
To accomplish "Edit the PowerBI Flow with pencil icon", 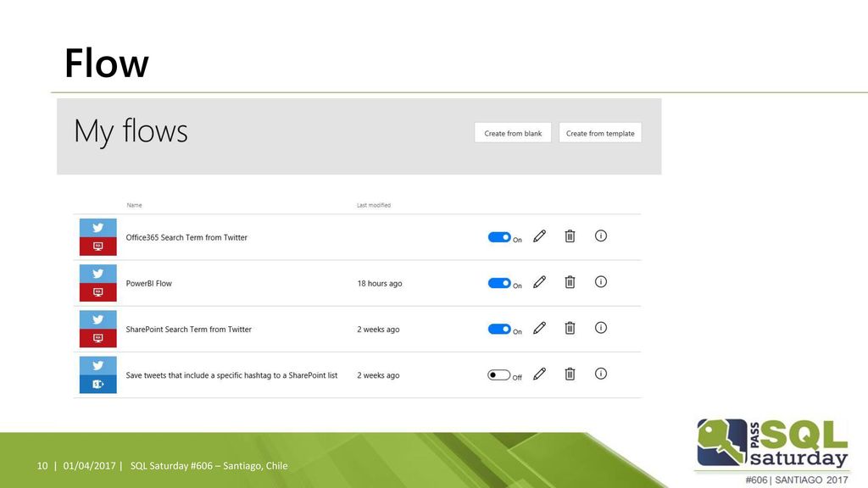I will pos(540,282).
